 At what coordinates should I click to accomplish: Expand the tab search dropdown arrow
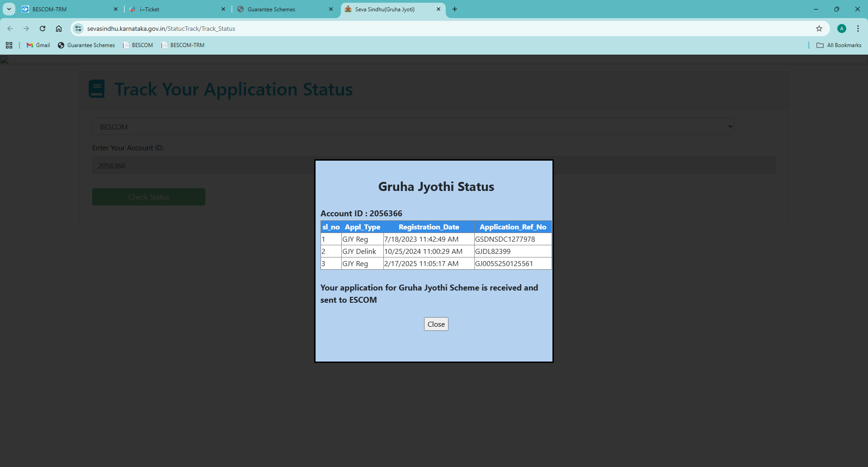pyautogui.click(x=9, y=9)
